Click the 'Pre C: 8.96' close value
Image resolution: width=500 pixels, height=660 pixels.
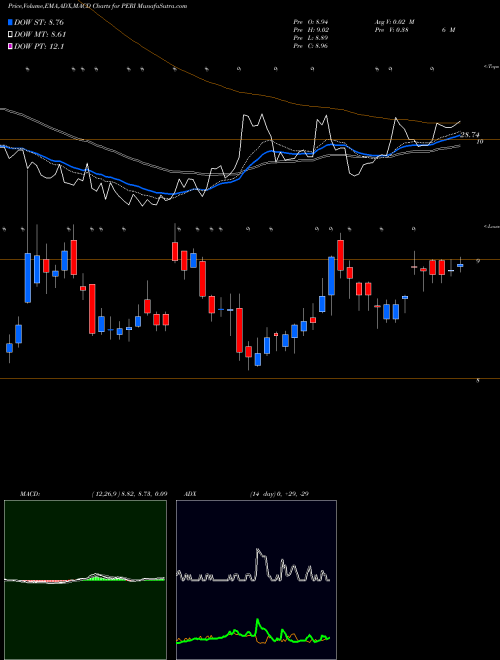pos(311,46)
